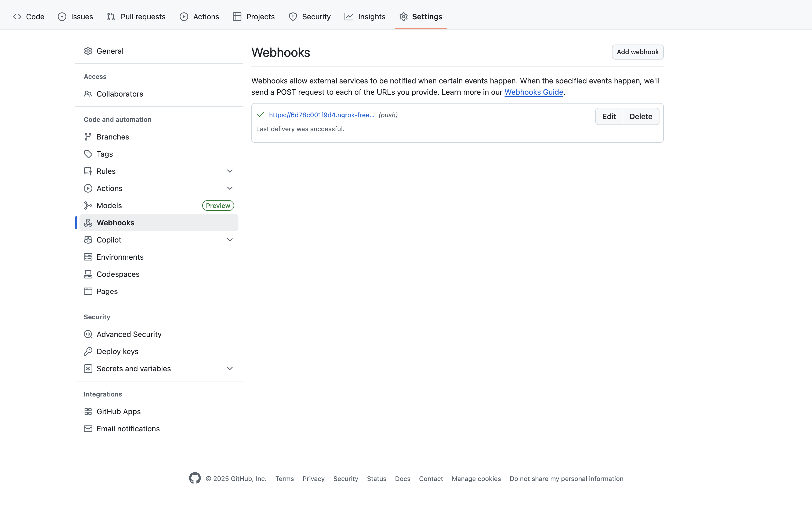Click the Deploy keys key icon
This screenshot has width=812, height=507.
[x=88, y=351]
